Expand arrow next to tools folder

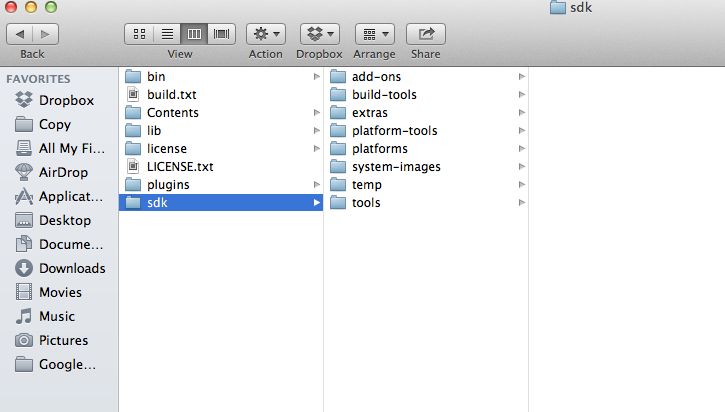click(522, 203)
